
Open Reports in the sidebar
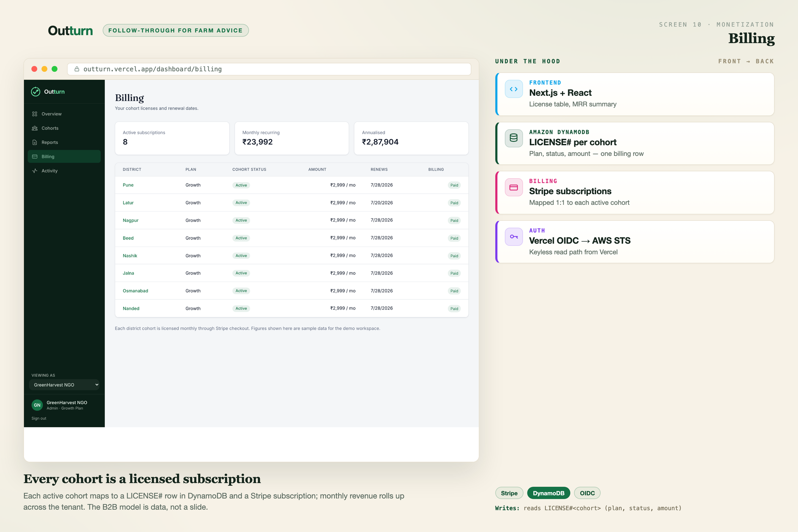64,142
